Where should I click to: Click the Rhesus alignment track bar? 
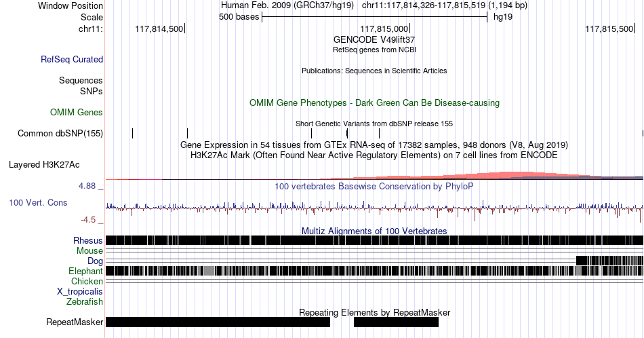[x=374, y=240]
